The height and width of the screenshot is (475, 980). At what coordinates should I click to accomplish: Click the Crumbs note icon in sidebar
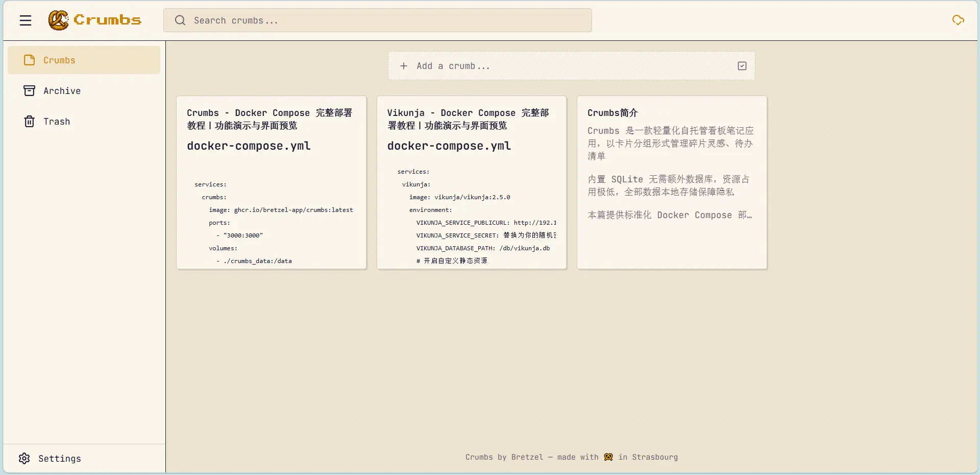(x=30, y=60)
